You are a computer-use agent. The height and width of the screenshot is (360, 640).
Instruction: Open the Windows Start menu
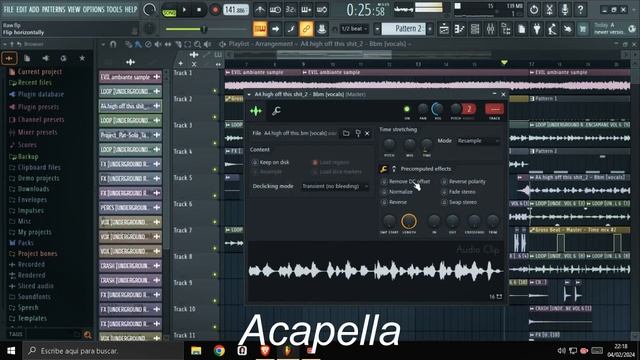click(x=11, y=351)
